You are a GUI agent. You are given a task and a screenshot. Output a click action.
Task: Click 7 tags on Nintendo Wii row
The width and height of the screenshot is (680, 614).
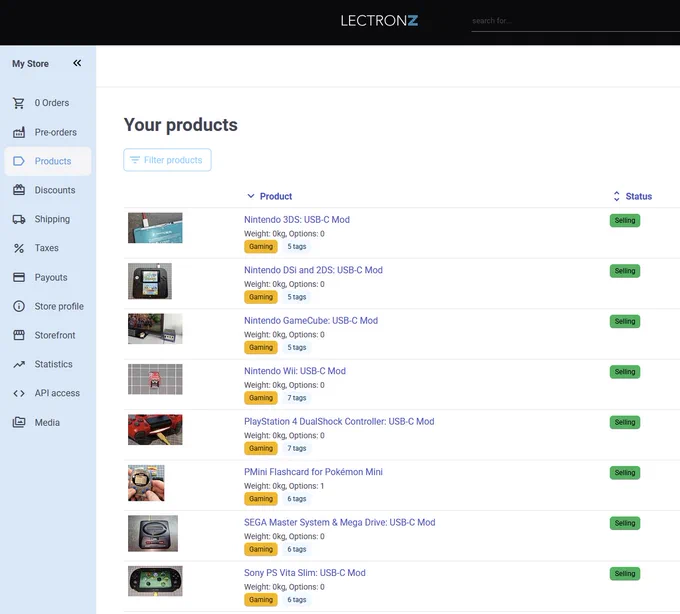(x=297, y=398)
